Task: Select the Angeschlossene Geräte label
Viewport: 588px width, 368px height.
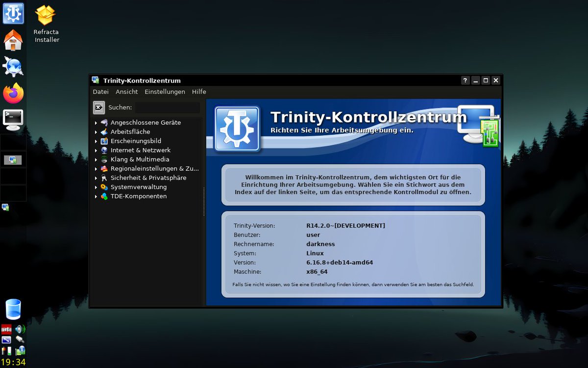Action: coord(146,123)
